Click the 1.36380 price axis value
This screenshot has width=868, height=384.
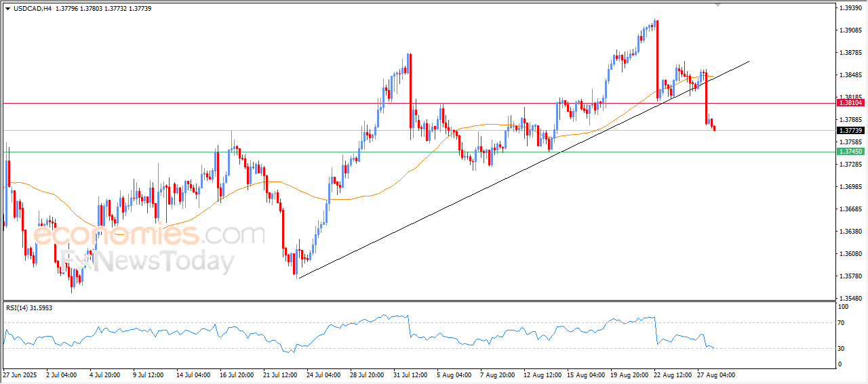[850, 232]
